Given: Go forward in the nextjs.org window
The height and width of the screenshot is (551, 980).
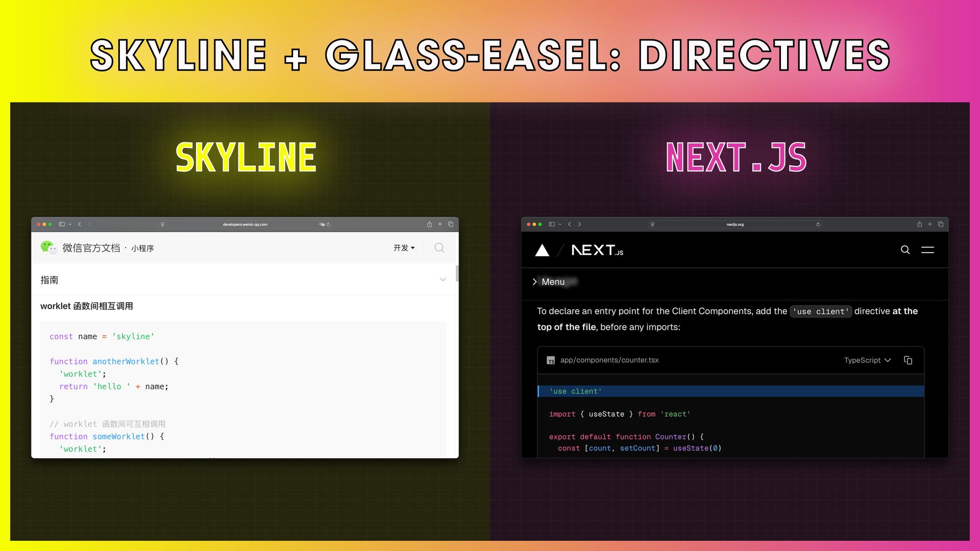Looking at the screenshot, I should coord(579,224).
